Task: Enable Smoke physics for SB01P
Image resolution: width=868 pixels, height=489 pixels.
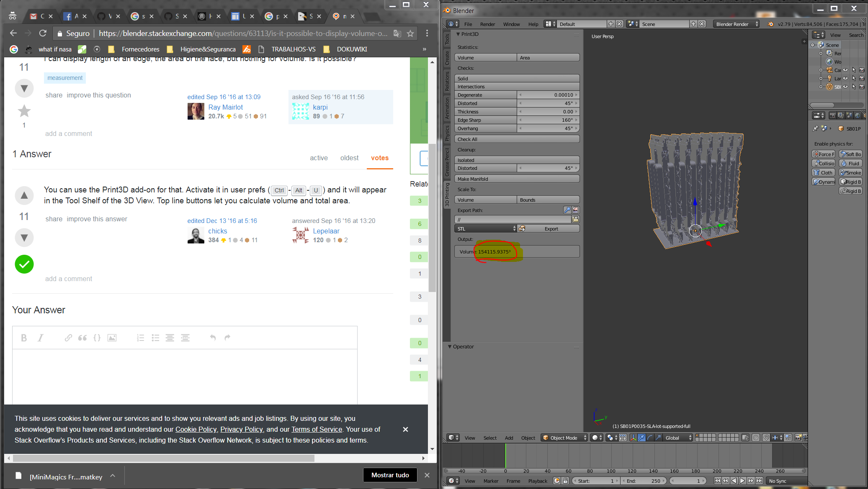Action: (850, 172)
